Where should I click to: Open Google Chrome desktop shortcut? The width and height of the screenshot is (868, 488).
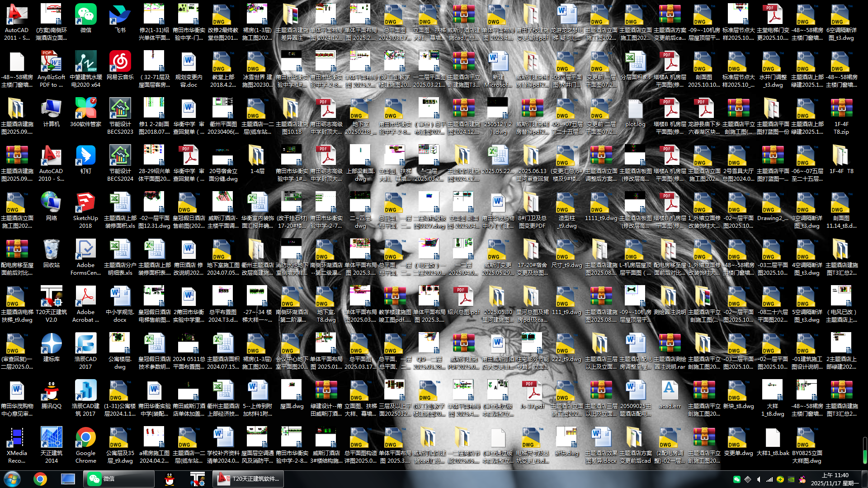(85, 438)
